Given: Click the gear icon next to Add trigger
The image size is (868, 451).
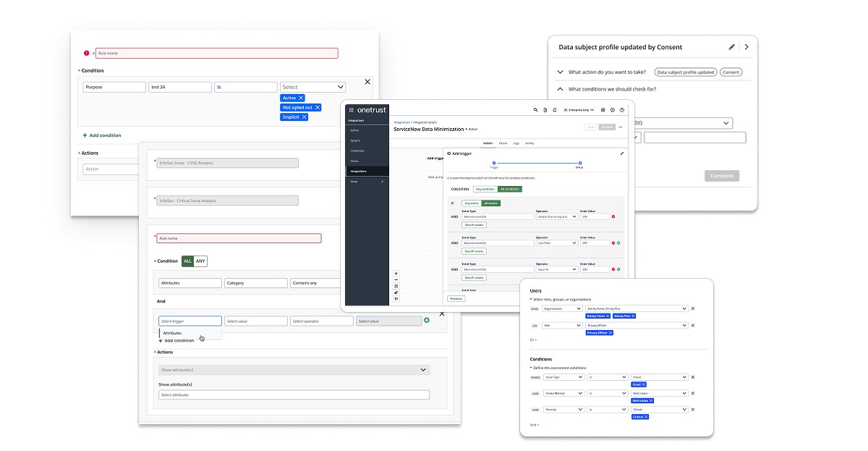Looking at the screenshot, I should [448, 153].
